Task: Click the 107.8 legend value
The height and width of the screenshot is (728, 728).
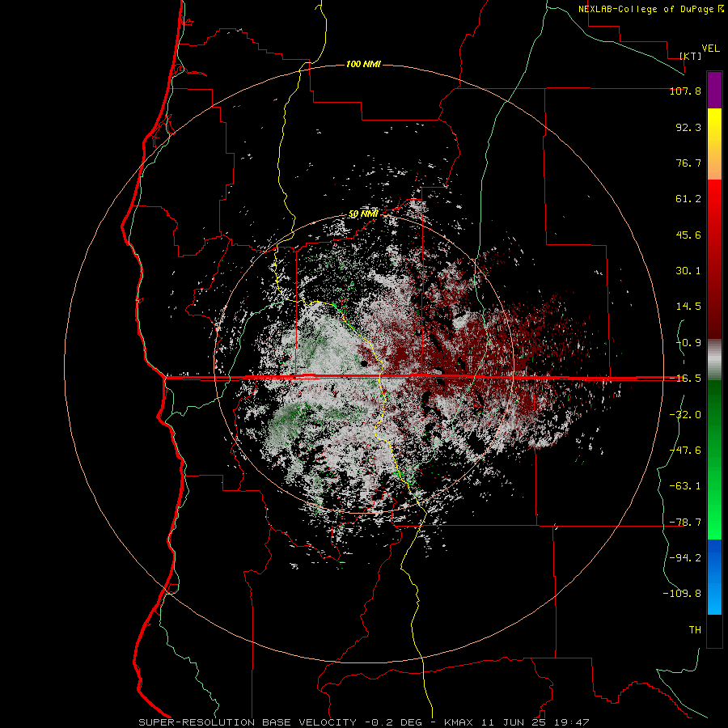Action: [x=685, y=91]
